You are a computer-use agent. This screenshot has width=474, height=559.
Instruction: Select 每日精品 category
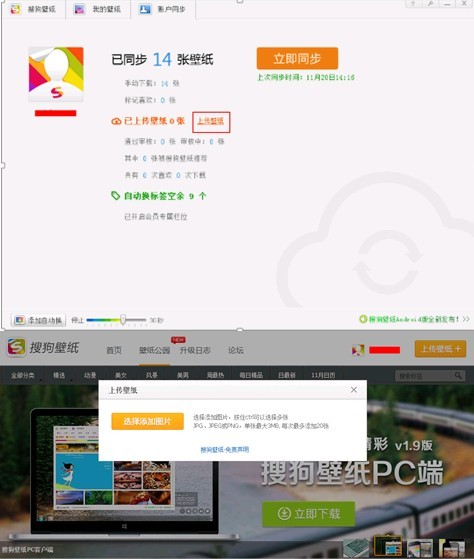point(251,375)
